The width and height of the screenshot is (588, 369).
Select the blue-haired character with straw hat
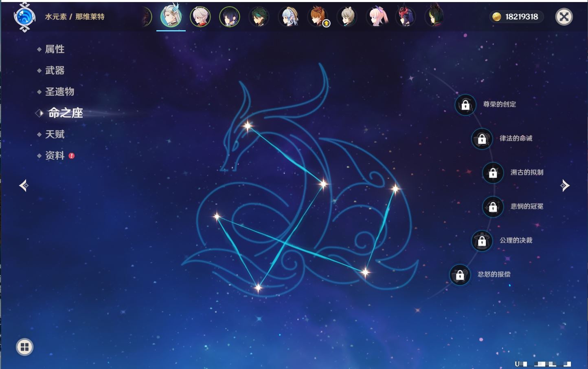[x=288, y=17]
